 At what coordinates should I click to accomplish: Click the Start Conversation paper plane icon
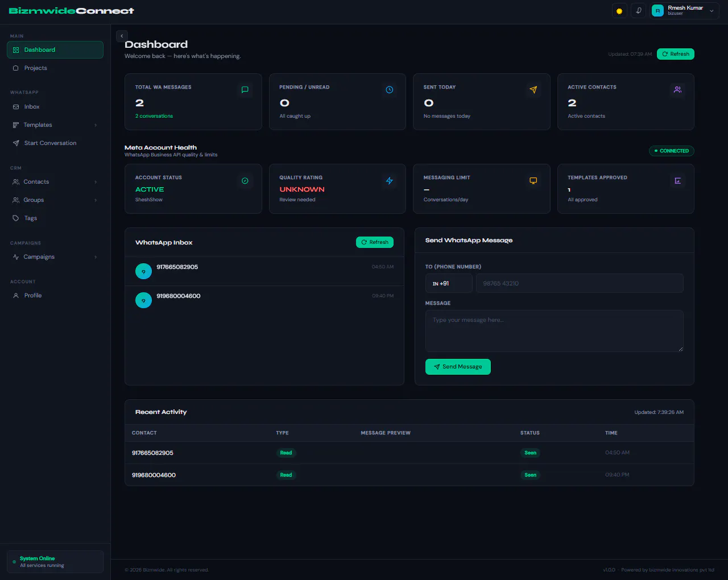pyautogui.click(x=16, y=143)
